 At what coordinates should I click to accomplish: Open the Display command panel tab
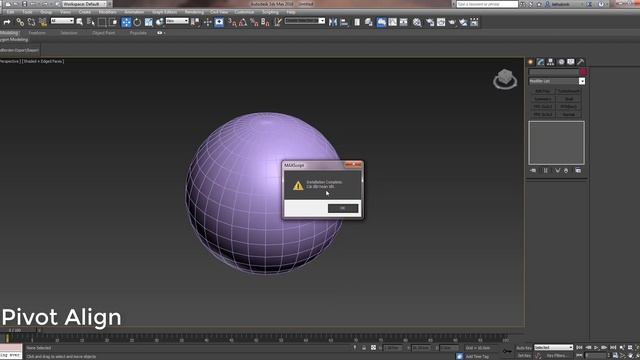click(571, 62)
